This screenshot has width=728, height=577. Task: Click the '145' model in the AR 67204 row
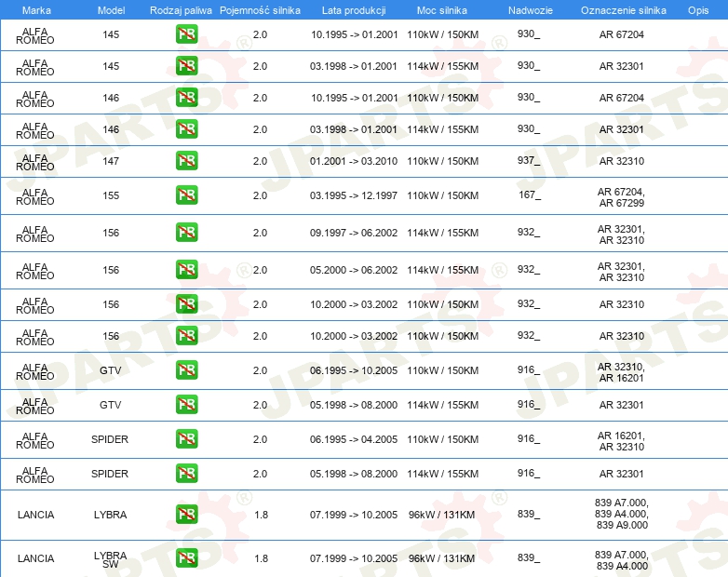111,34
